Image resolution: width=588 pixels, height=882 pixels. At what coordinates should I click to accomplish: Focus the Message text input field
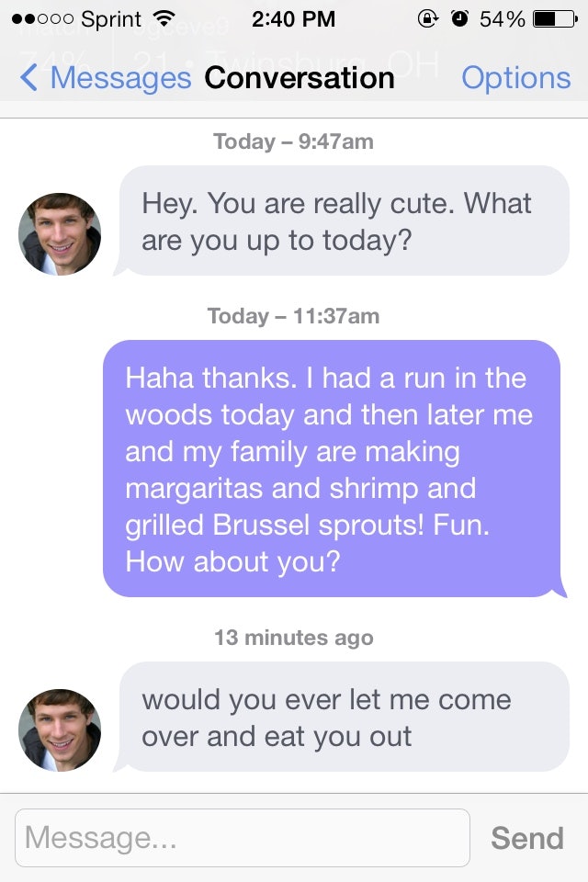(242, 838)
